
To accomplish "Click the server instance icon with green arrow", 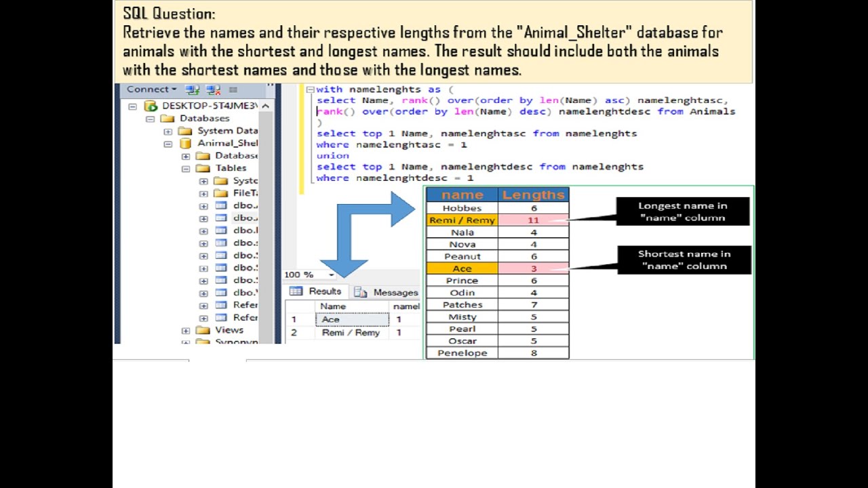I will [x=151, y=106].
